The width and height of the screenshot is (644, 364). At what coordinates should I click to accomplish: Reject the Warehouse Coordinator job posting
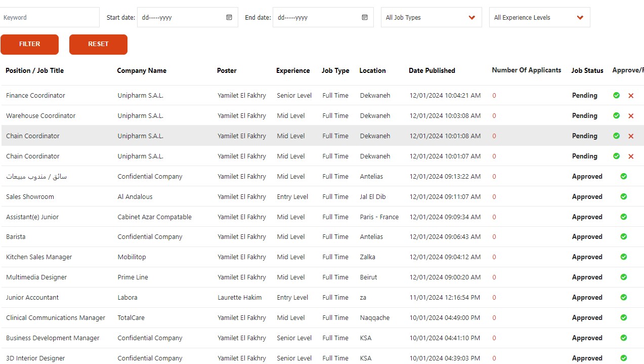pyautogui.click(x=631, y=116)
